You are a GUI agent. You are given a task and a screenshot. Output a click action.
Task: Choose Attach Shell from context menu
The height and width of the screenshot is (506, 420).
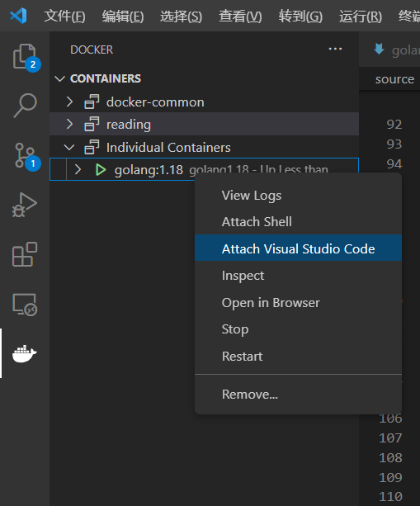(298, 222)
